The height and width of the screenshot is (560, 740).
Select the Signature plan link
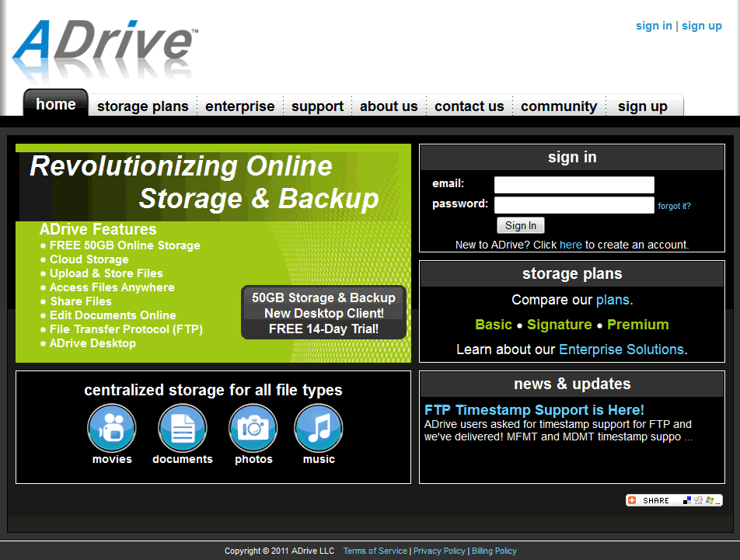[559, 325]
